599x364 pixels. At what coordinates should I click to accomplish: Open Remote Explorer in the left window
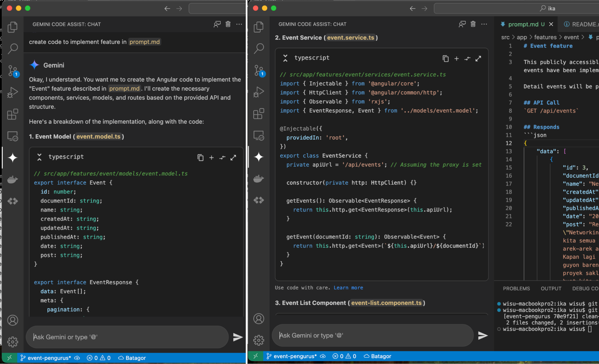pyautogui.click(x=12, y=136)
